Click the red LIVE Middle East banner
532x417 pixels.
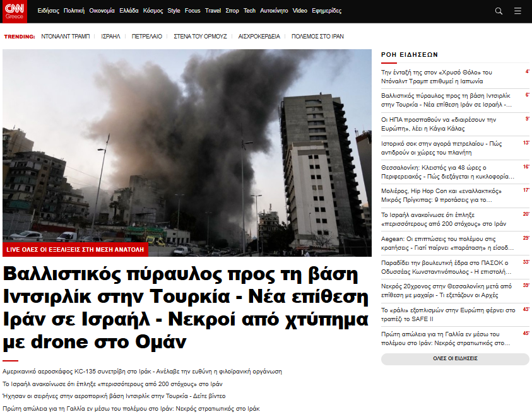click(75, 249)
